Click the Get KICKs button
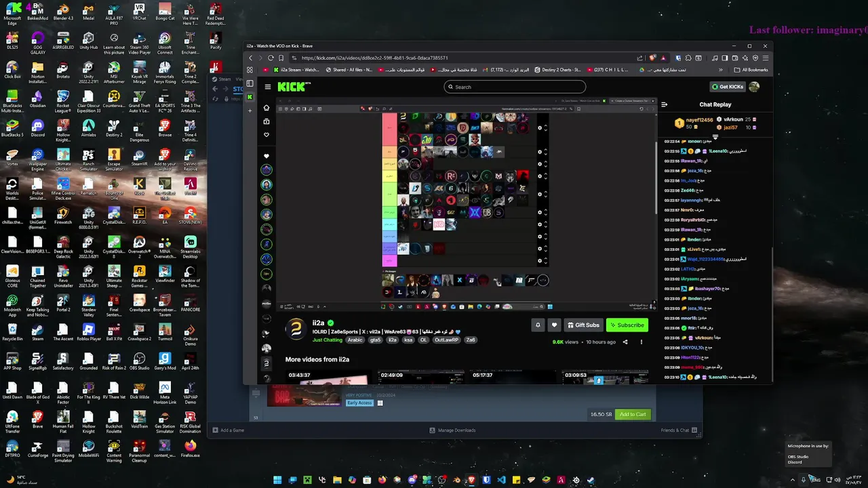The image size is (868, 488). (727, 87)
